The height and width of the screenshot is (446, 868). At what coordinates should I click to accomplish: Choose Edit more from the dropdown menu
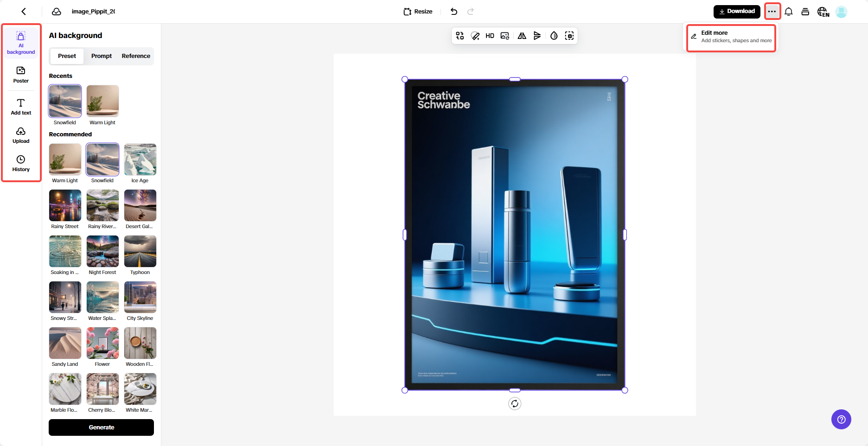click(731, 37)
